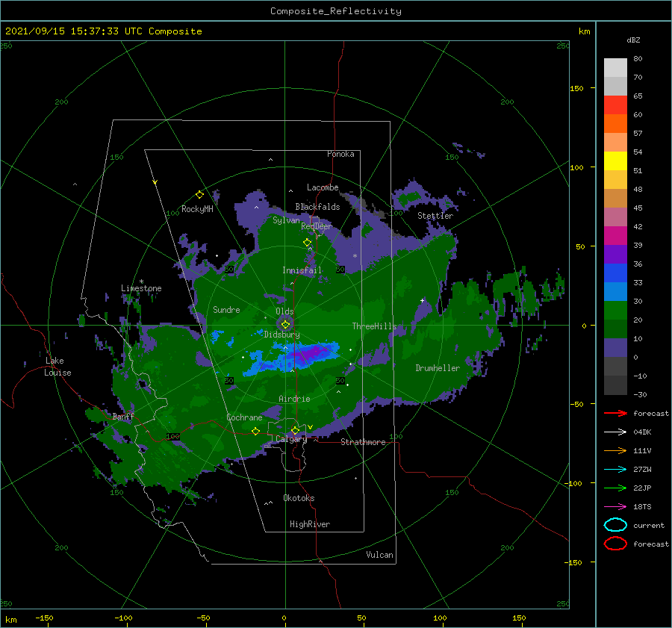Click the red forecast arrow icon
This screenshot has width=672, height=628.
coord(615,413)
